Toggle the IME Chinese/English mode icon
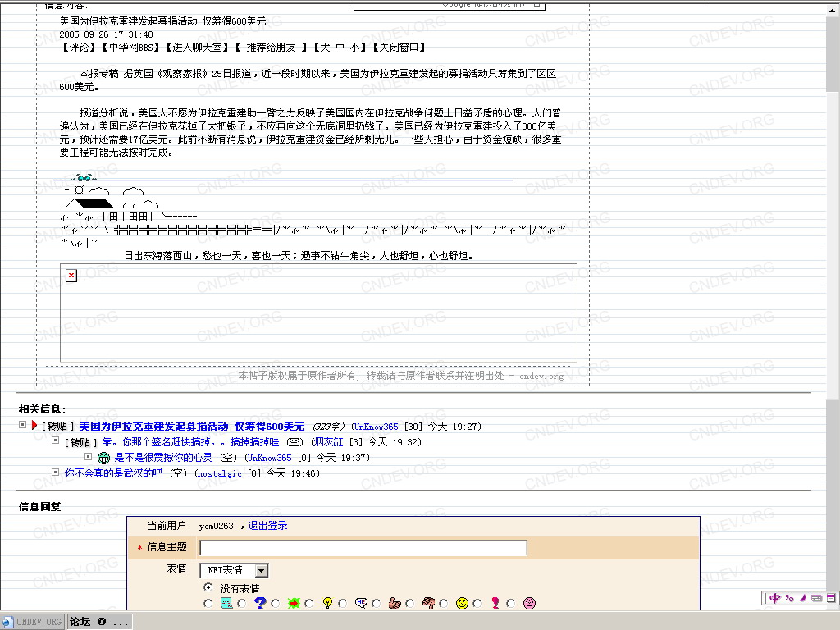The height and width of the screenshot is (630, 840). [x=775, y=598]
